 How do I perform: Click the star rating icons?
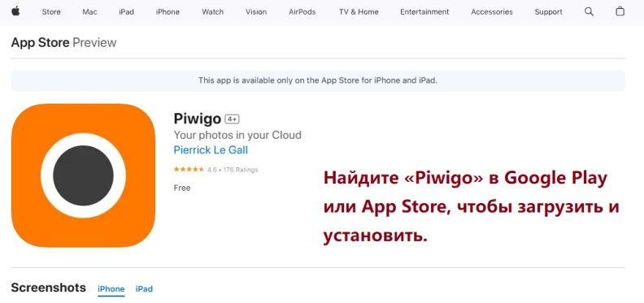click(189, 170)
